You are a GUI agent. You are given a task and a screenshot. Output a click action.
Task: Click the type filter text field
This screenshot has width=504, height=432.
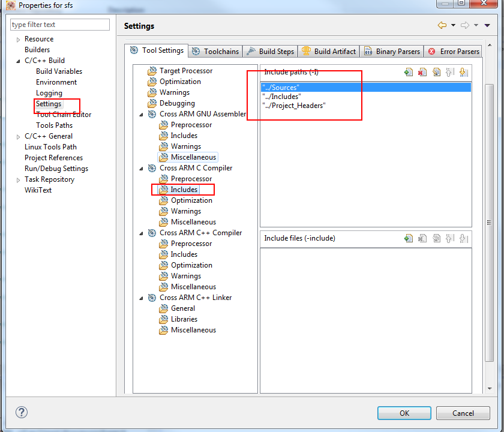[60, 25]
